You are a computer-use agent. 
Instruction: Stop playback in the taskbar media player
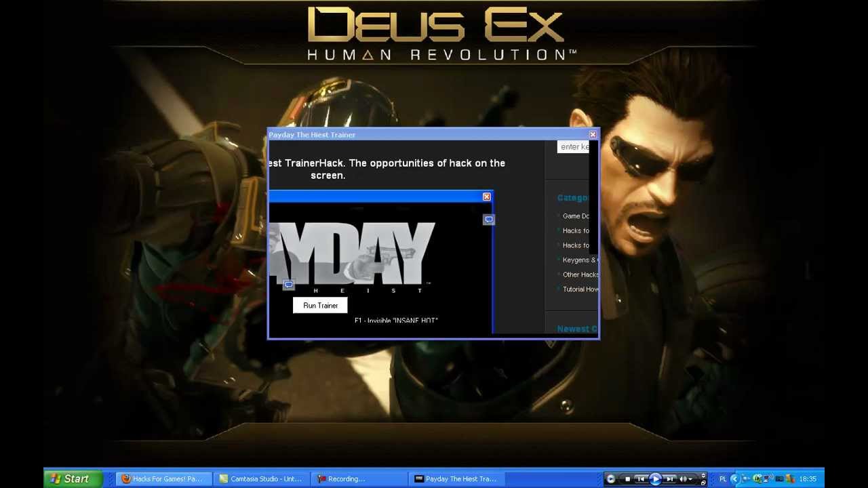point(627,479)
